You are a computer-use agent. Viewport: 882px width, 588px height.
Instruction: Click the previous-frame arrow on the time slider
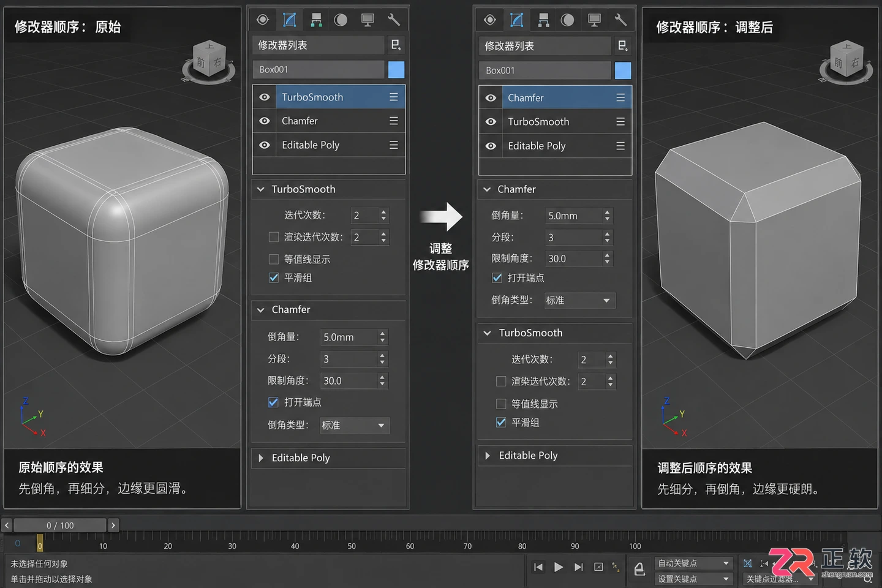[7, 525]
